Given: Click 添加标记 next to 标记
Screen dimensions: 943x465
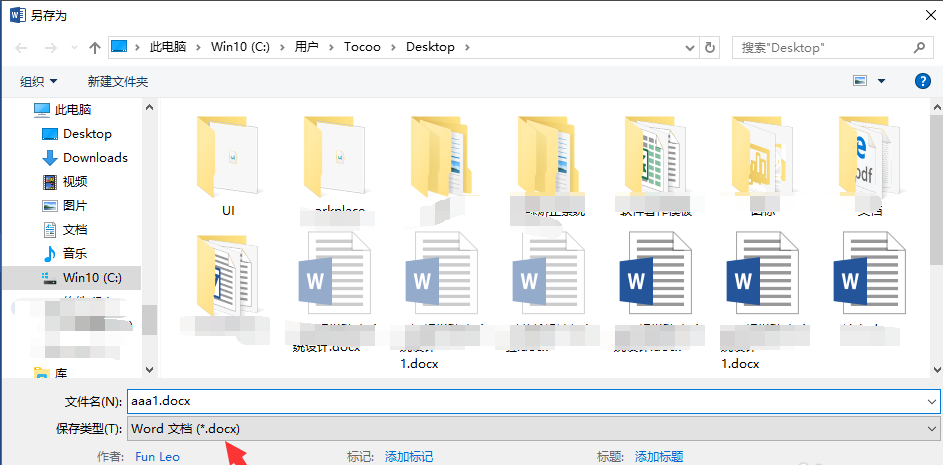Looking at the screenshot, I should [408, 457].
